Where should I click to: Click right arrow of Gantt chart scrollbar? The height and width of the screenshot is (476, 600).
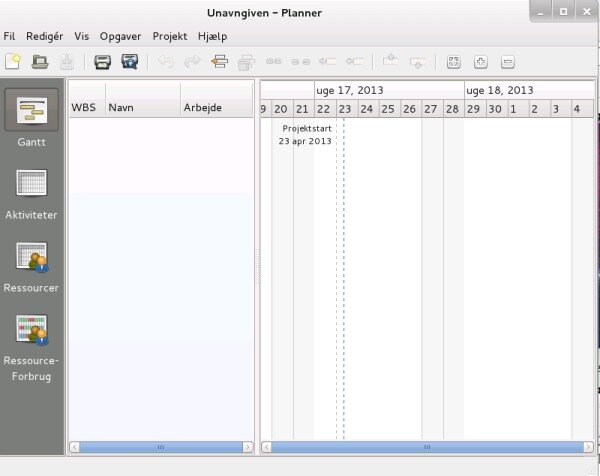point(589,447)
